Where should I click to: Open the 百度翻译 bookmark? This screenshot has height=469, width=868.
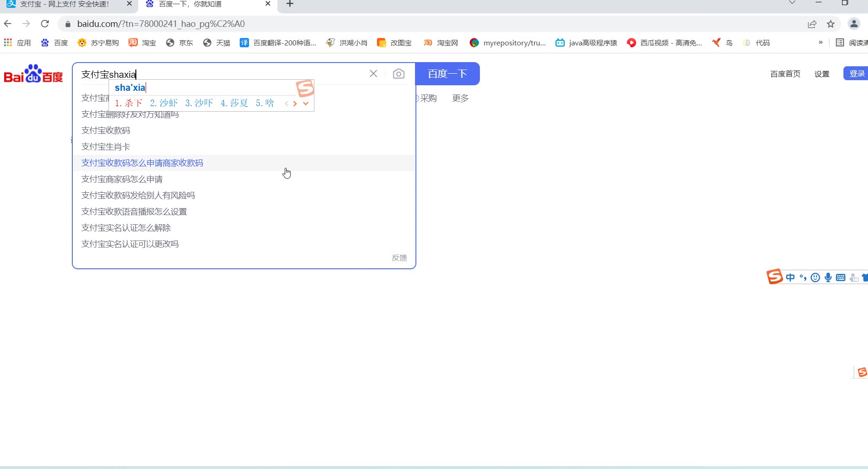[x=278, y=43]
